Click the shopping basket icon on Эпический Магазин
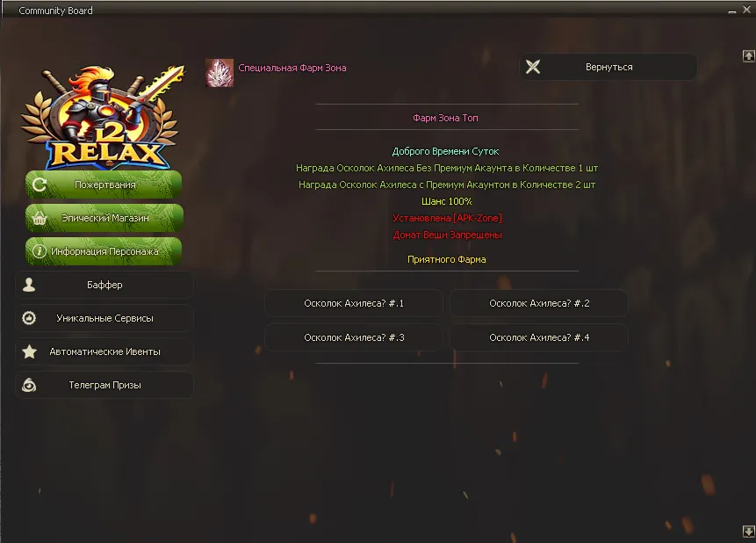This screenshot has height=543, width=756. click(x=39, y=218)
